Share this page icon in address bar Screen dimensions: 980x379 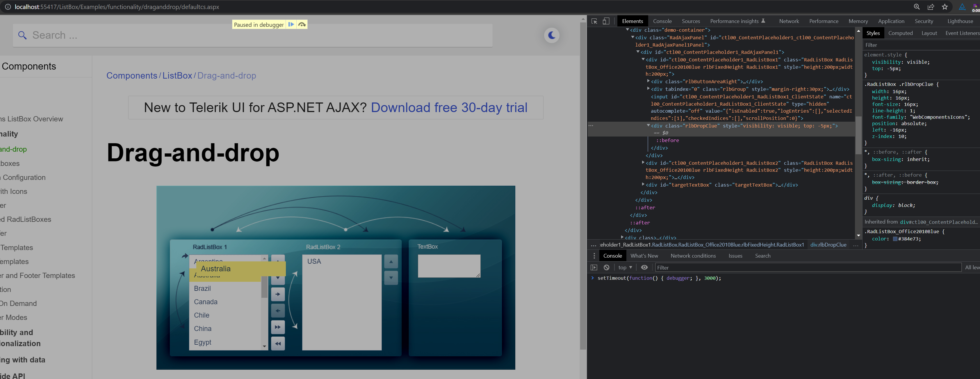click(931, 7)
